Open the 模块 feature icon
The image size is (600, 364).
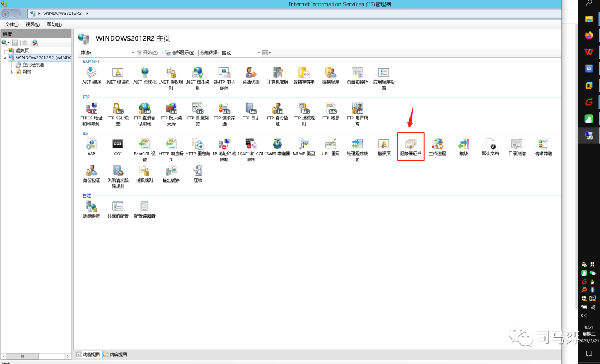(x=464, y=147)
